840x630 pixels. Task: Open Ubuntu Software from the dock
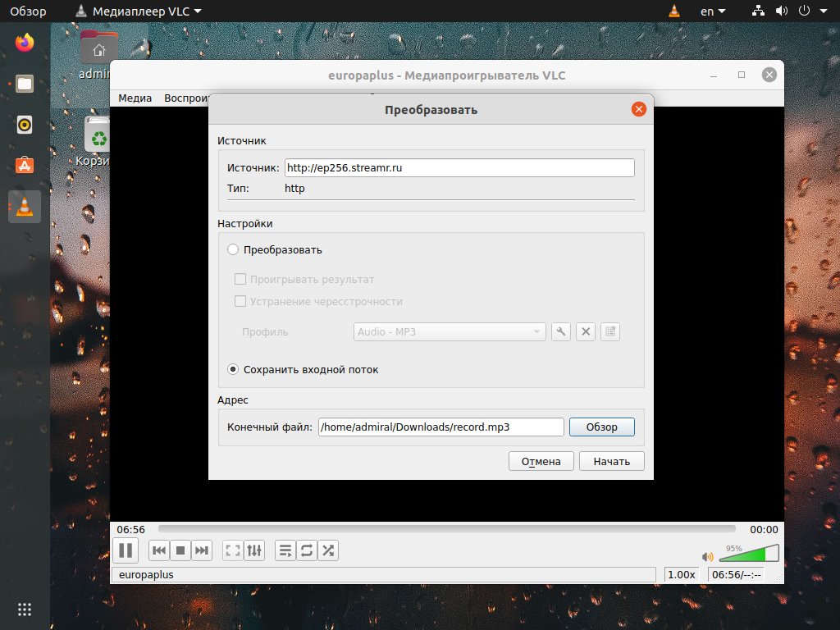(25, 166)
